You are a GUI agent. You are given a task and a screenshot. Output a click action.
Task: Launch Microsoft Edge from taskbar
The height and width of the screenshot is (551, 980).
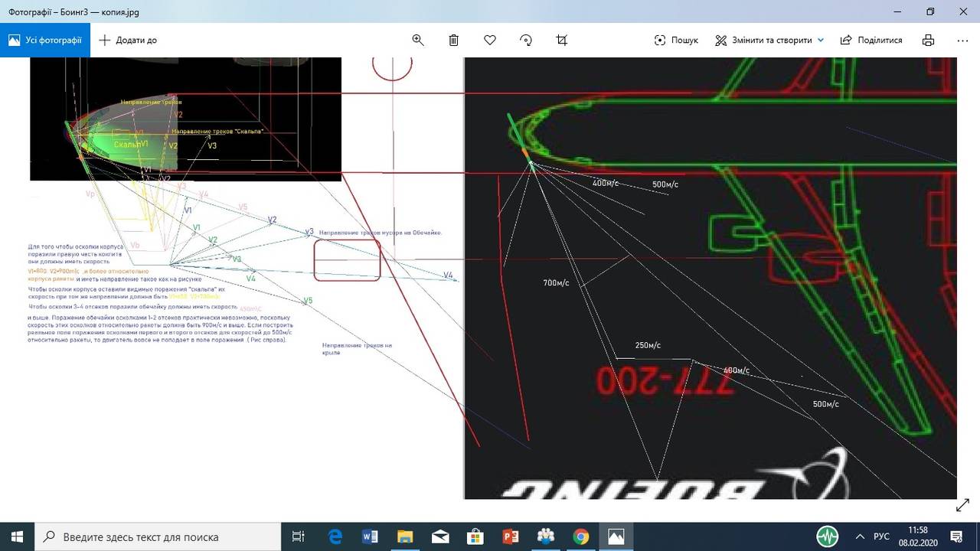tap(335, 536)
